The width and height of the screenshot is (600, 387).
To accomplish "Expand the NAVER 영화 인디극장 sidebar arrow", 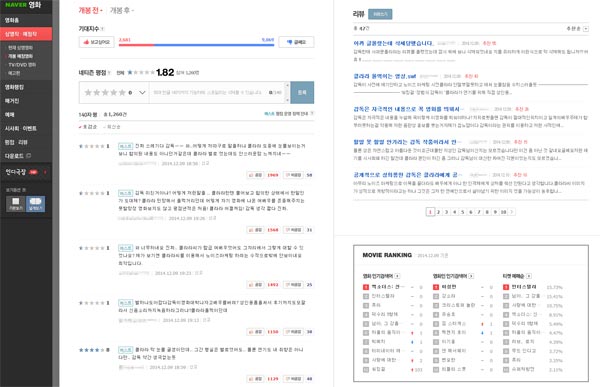I will pyautogui.click(x=46, y=172).
